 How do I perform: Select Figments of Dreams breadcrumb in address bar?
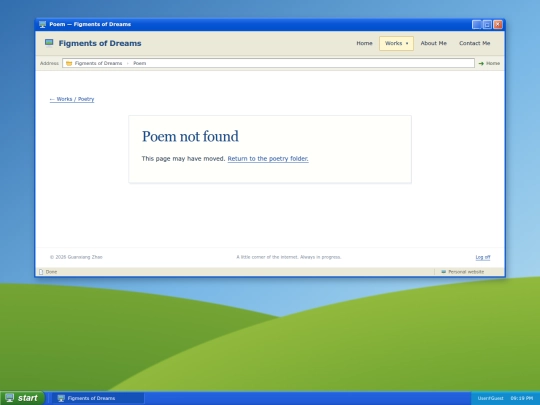(98, 63)
